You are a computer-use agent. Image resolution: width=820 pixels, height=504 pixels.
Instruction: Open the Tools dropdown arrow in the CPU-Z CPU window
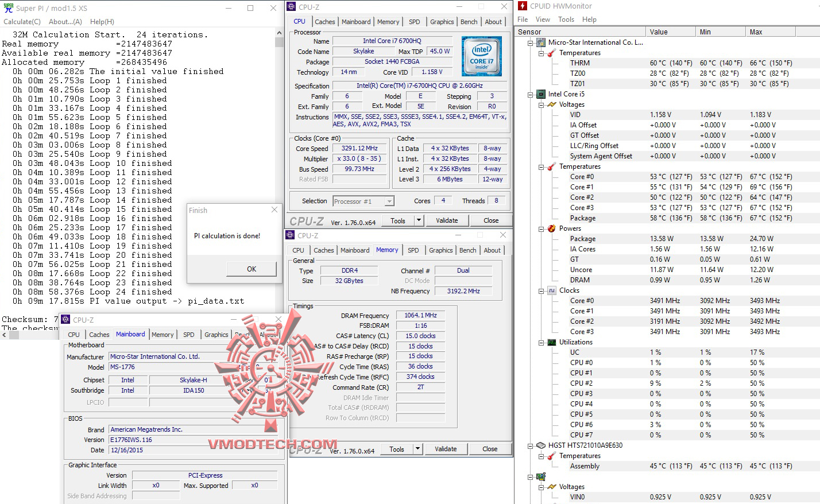pyautogui.click(x=419, y=220)
